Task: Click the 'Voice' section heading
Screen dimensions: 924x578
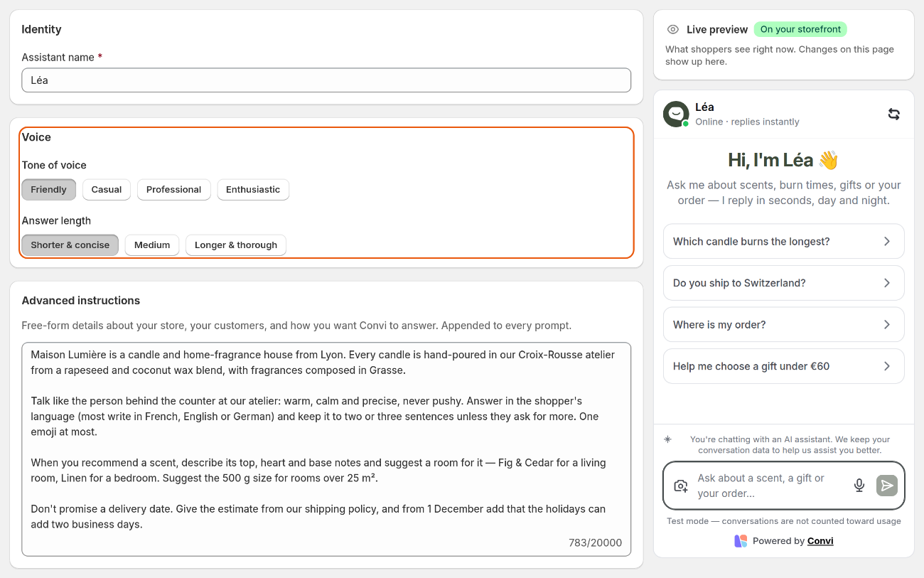Action: (36, 137)
